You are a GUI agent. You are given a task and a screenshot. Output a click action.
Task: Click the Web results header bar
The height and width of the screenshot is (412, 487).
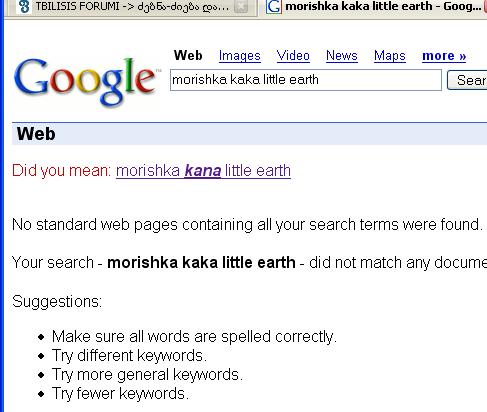click(249, 134)
